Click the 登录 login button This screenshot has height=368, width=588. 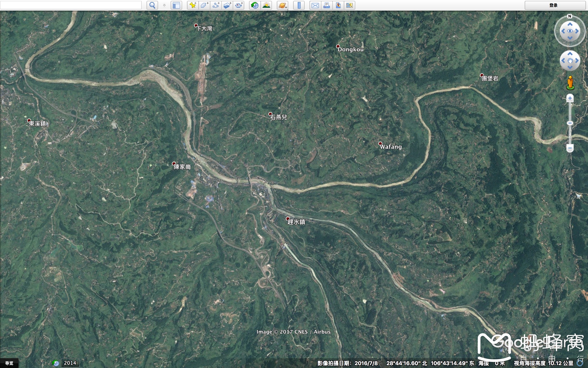(x=555, y=5)
